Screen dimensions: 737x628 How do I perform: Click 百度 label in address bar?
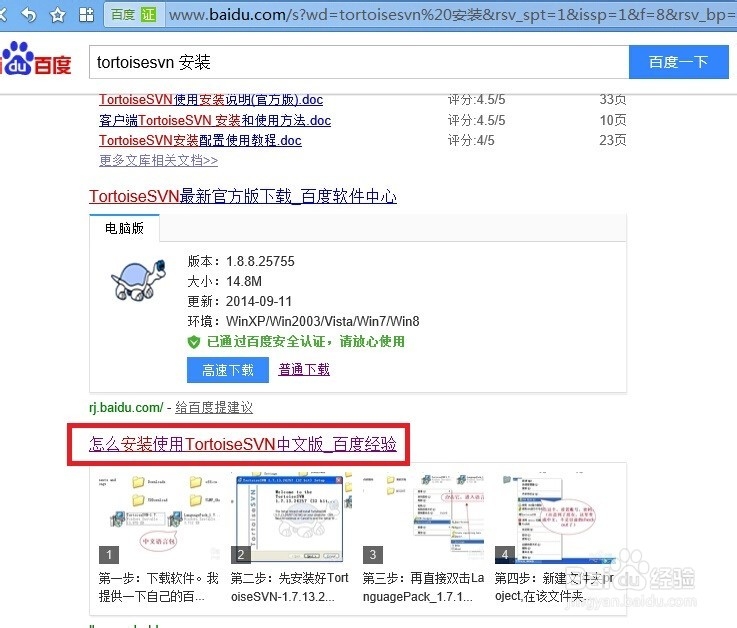coord(123,15)
